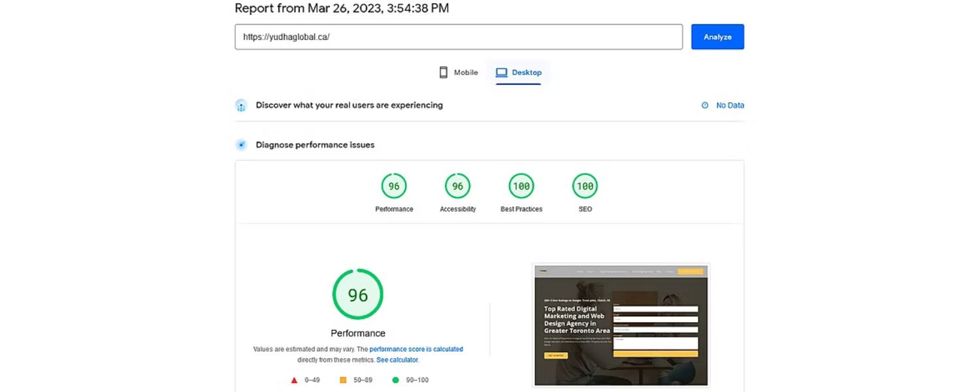Click the green triangle legend marker for 0–49
Screen dimensions: 980x392
pos(293,379)
